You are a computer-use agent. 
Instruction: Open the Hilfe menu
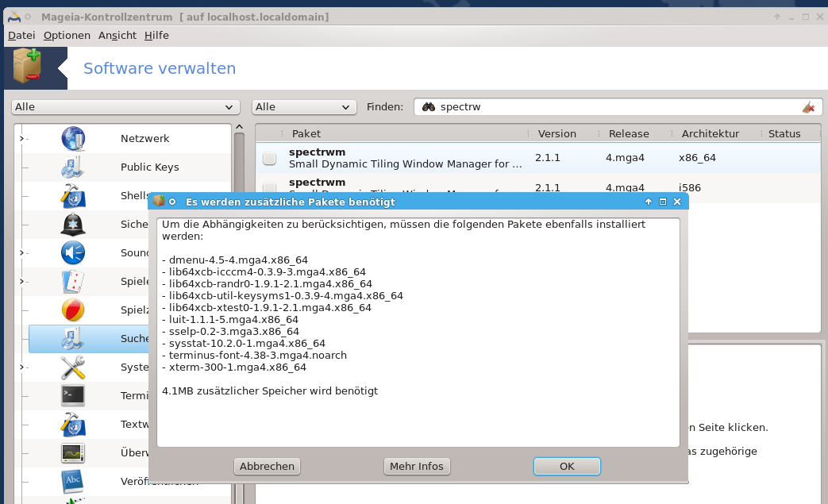(x=156, y=36)
